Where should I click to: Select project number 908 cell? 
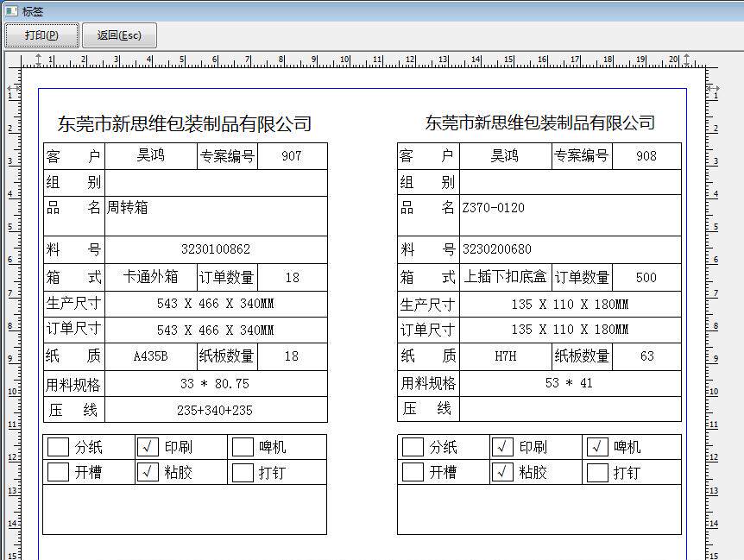tap(646, 156)
